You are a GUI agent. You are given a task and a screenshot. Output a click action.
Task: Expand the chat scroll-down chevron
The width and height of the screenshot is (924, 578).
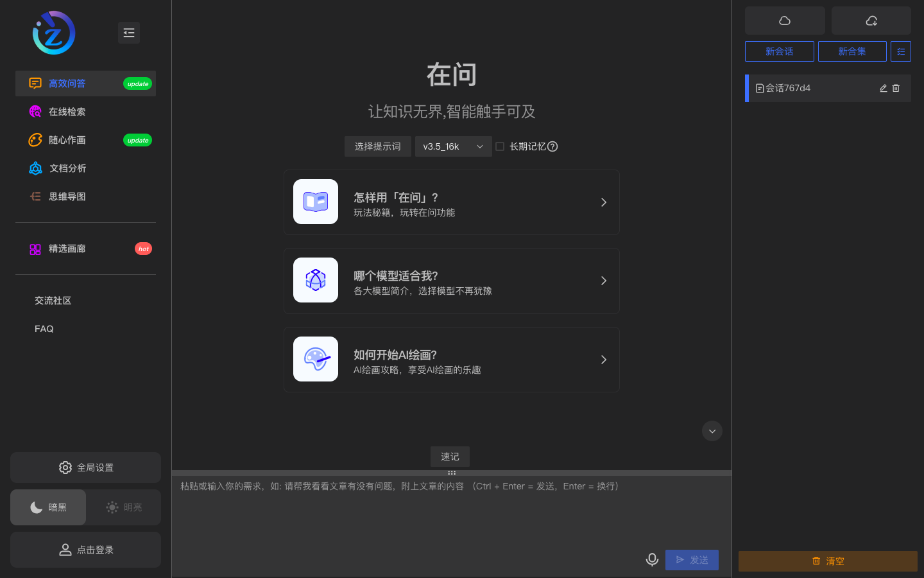tap(712, 431)
